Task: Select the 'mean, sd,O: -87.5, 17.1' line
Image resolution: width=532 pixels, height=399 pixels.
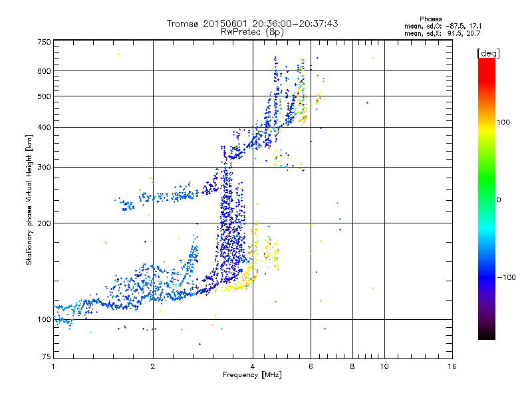Action: pos(443,26)
